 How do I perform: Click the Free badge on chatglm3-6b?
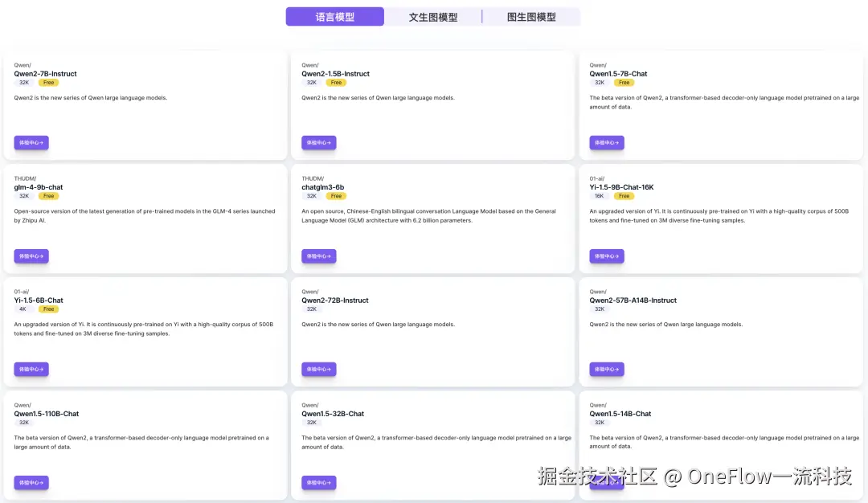[x=336, y=196]
